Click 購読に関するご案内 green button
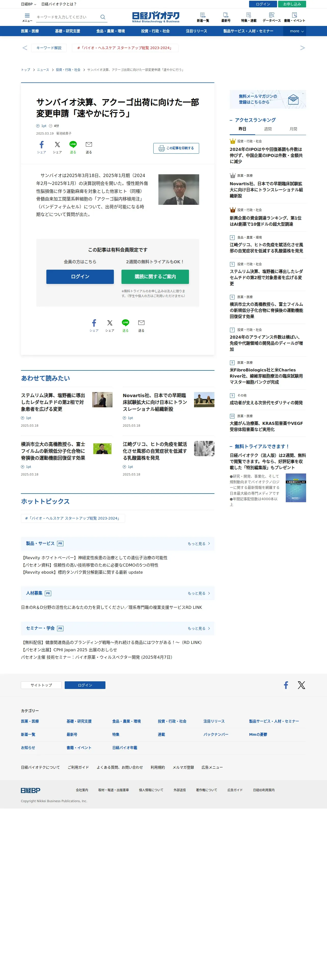The width and height of the screenshot is (327, 980). click(x=155, y=277)
